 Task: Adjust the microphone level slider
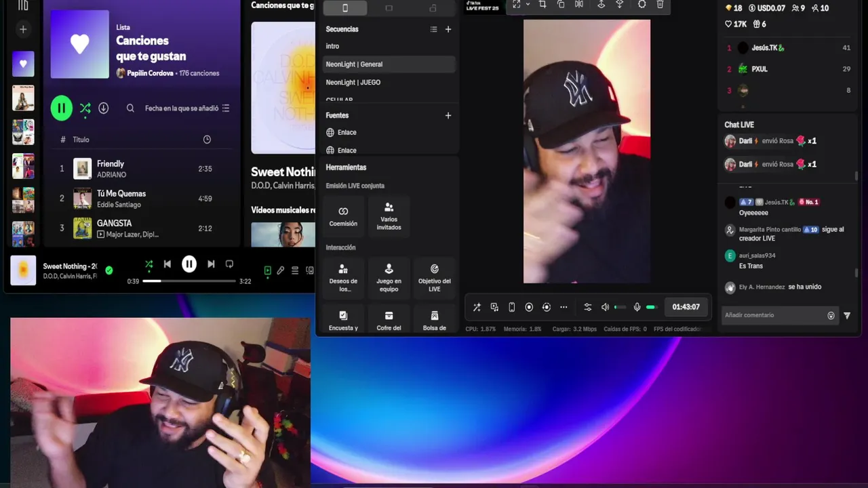coord(652,307)
